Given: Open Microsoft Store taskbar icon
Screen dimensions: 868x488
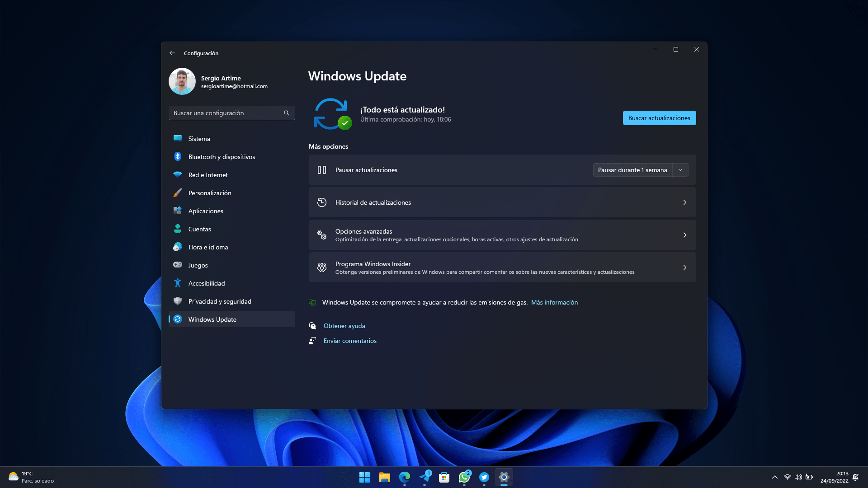Looking at the screenshot, I should pos(444,477).
